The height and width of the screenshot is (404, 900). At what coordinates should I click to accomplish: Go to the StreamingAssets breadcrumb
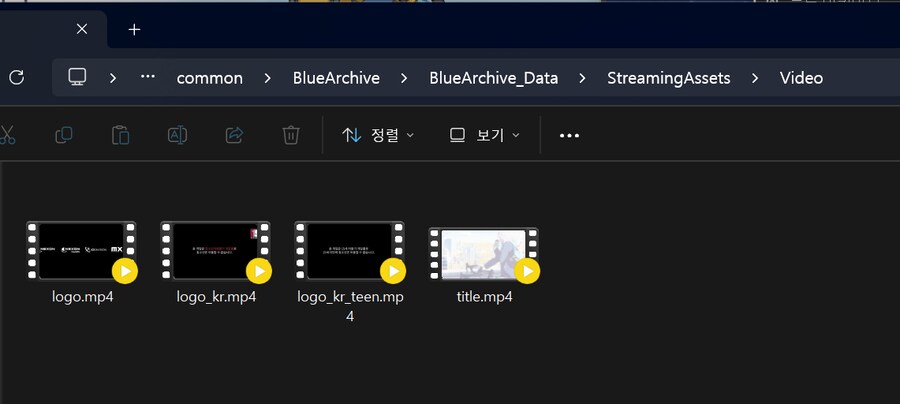669,78
